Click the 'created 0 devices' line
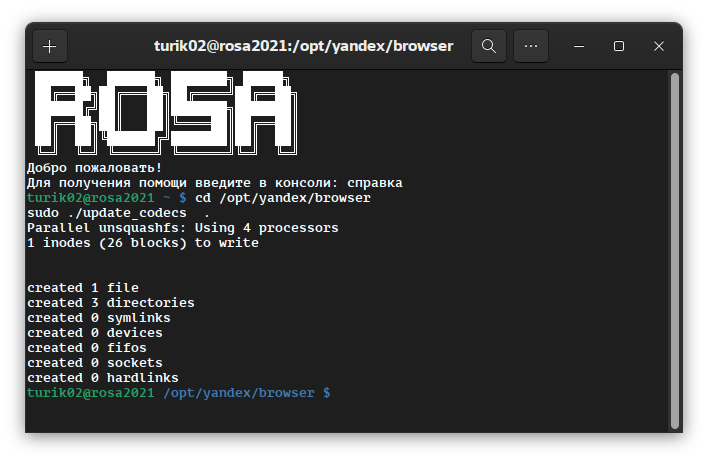The height and width of the screenshot is (461, 708). click(95, 333)
